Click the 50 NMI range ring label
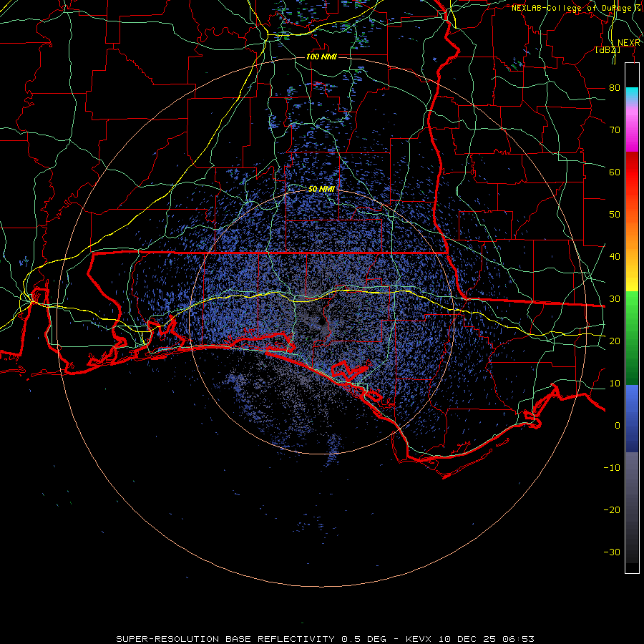644x644 pixels. tap(321, 189)
